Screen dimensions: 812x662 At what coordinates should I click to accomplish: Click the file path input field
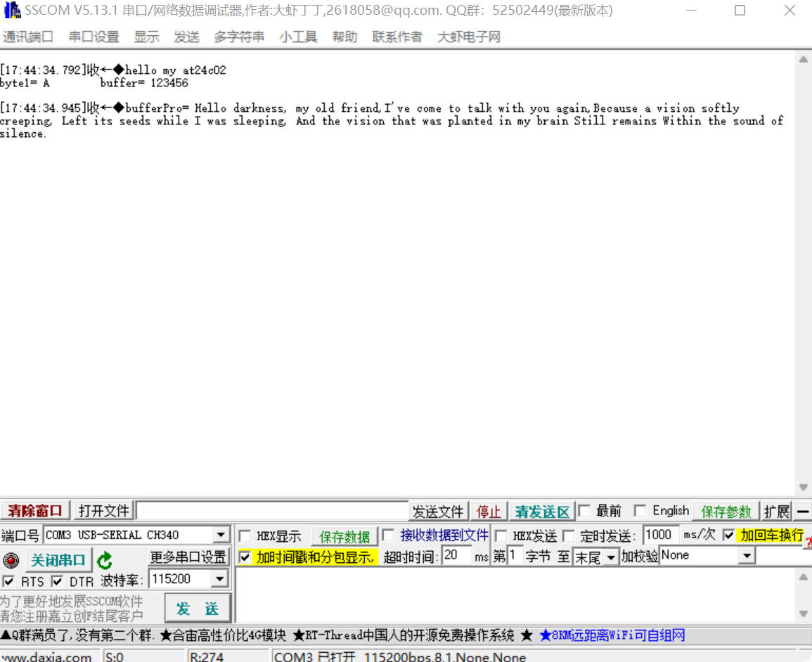tap(272, 511)
